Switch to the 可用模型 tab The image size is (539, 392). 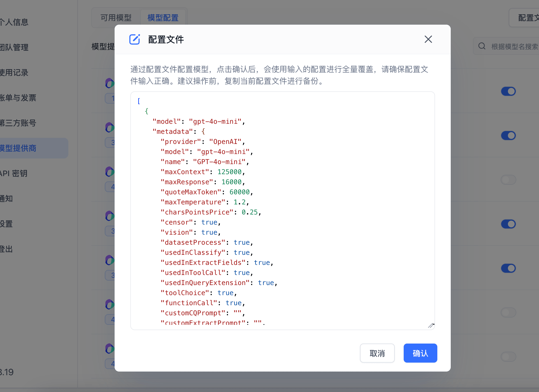tap(115, 18)
